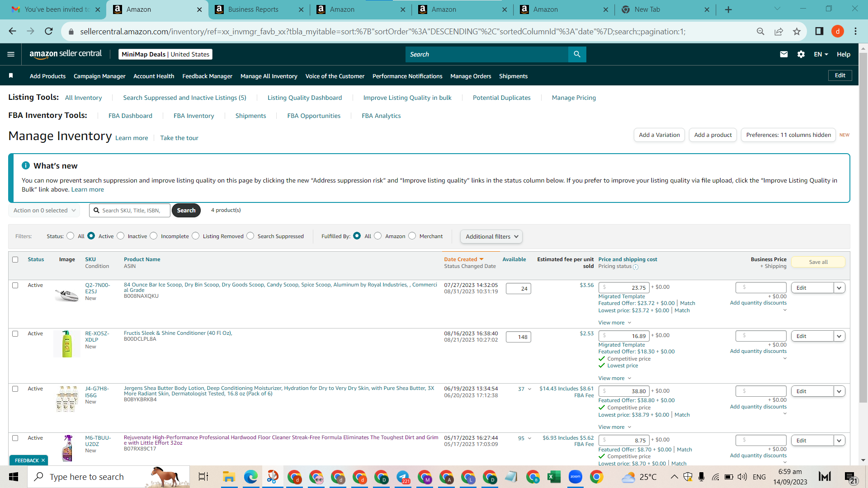Sort by the 'Date Created' column header
This screenshot has width=868, height=488.
[x=464, y=259]
